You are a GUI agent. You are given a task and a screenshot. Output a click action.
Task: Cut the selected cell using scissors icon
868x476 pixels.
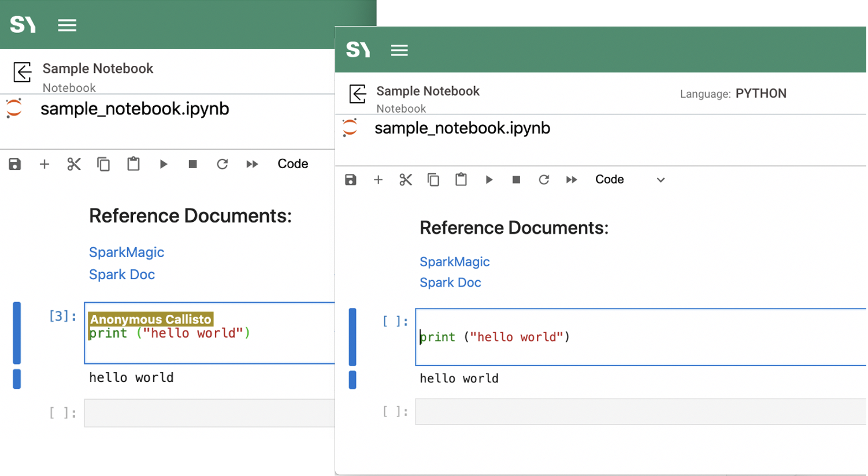pos(406,180)
